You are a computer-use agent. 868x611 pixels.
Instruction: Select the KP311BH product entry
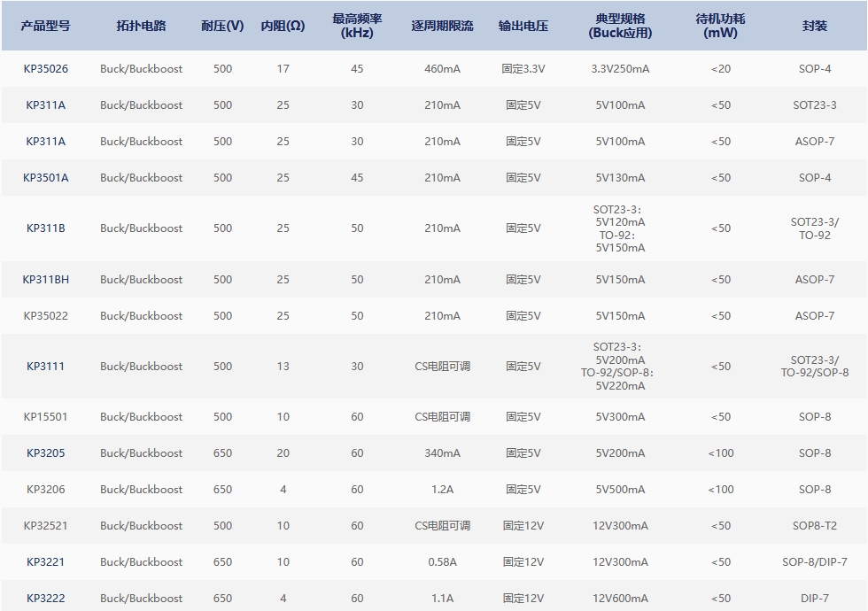(45, 279)
